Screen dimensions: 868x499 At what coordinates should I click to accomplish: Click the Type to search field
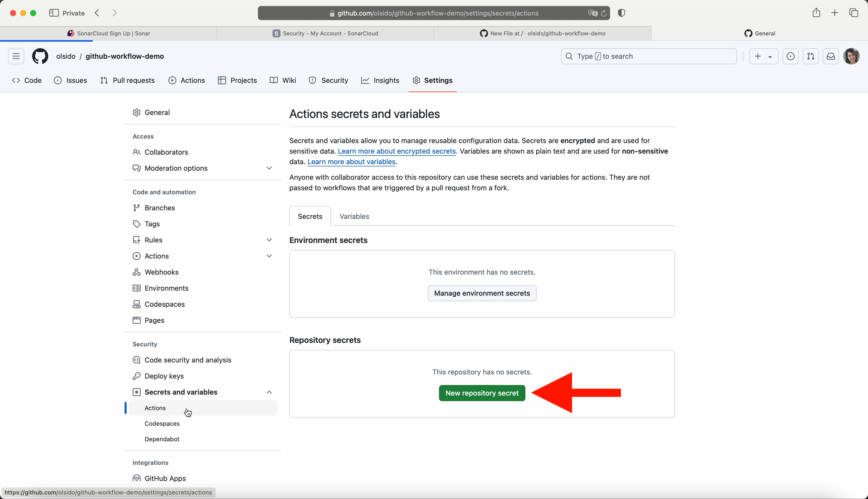pyautogui.click(x=648, y=56)
